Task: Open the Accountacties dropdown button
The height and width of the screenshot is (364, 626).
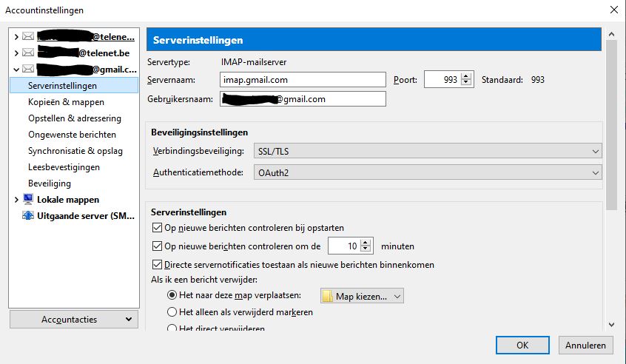Action: coord(74,320)
